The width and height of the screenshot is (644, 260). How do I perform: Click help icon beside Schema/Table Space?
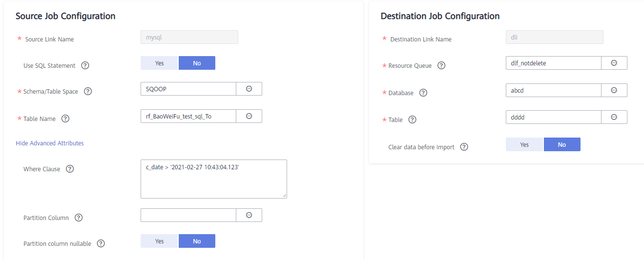[88, 91]
